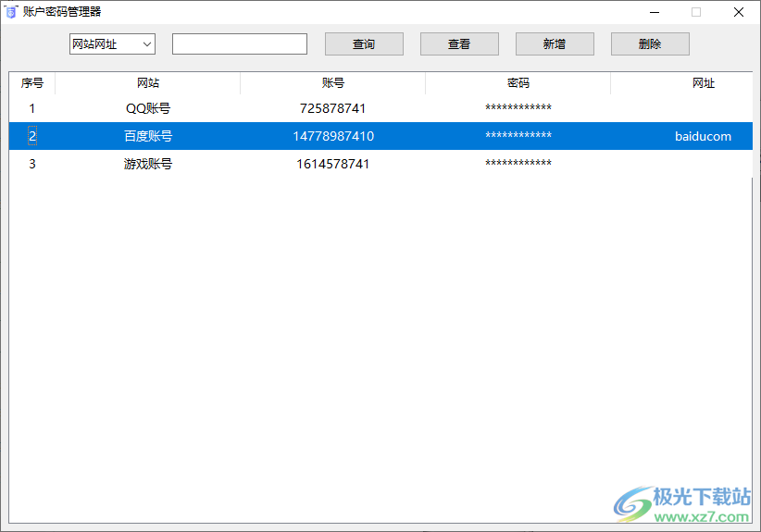Click the 新增 button

pos(555,44)
